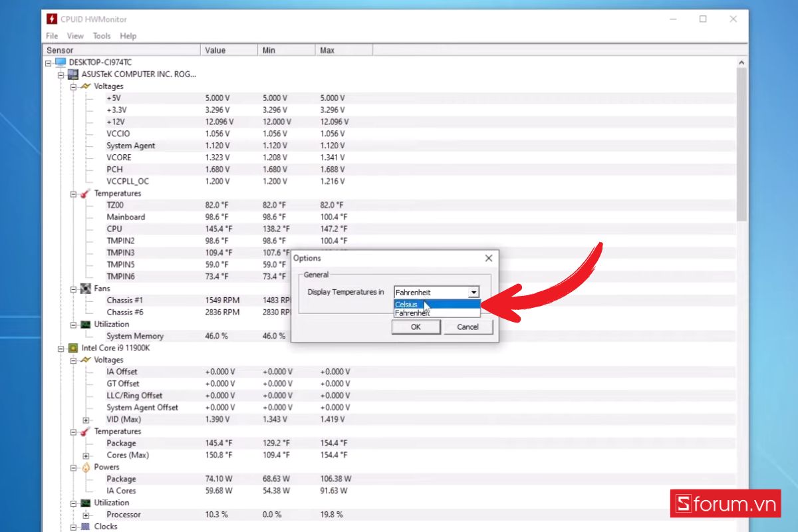This screenshot has height=532, width=798.
Task: Open the Tools menu
Action: pos(102,36)
